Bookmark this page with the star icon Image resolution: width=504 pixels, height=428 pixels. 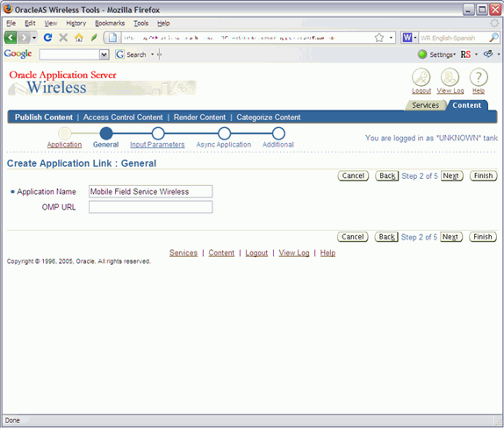pyautogui.click(x=379, y=38)
